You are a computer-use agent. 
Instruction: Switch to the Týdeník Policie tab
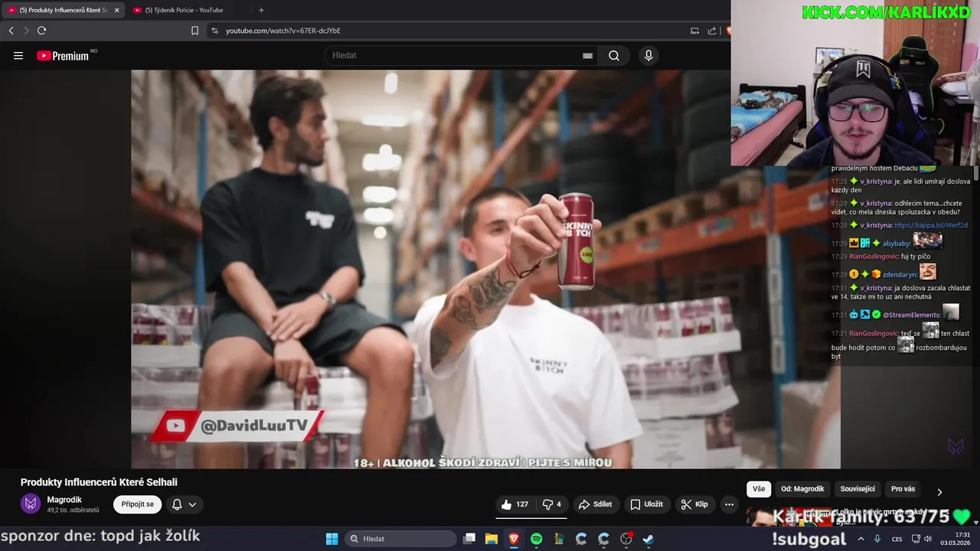[x=184, y=10]
